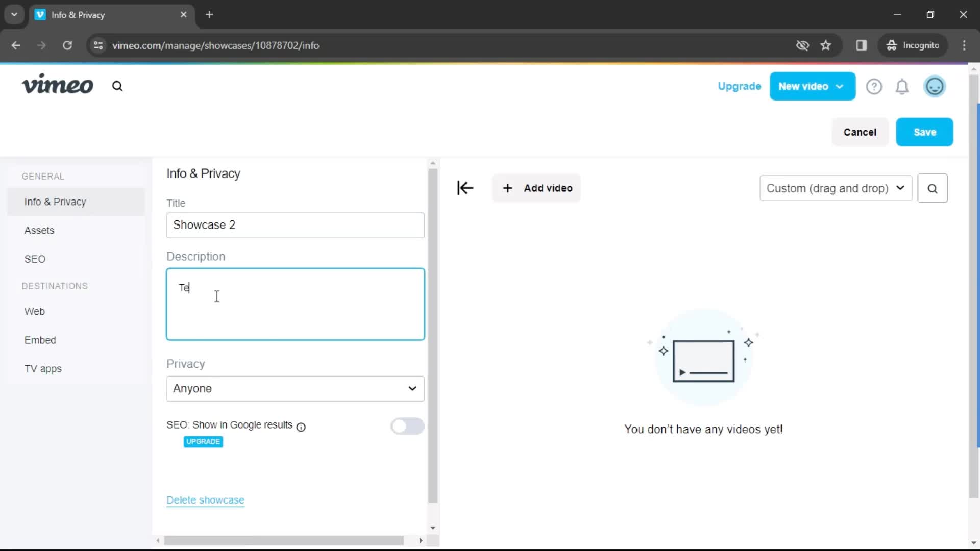Click the Vimeo search icon
The image size is (980, 551).
coord(118,86)
